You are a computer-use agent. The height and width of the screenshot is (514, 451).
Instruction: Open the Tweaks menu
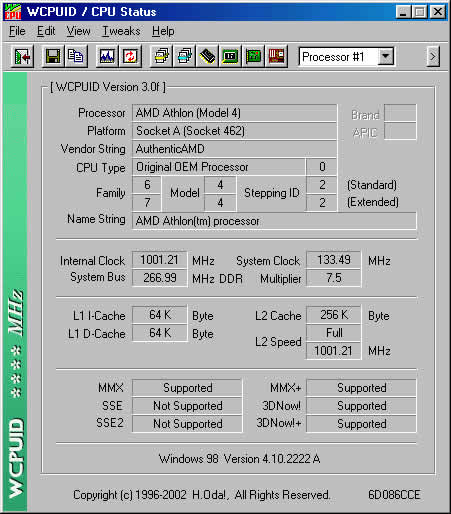(121, 31)
